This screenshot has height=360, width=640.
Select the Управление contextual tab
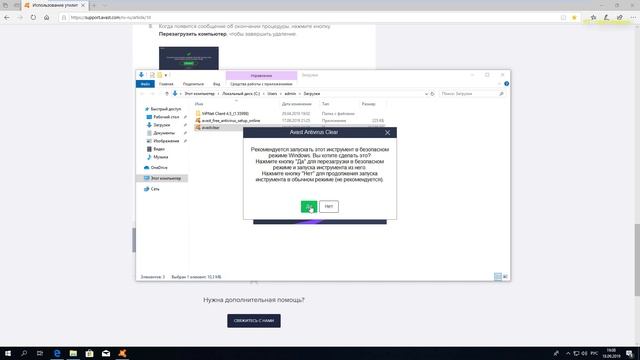tap(261, 76)
